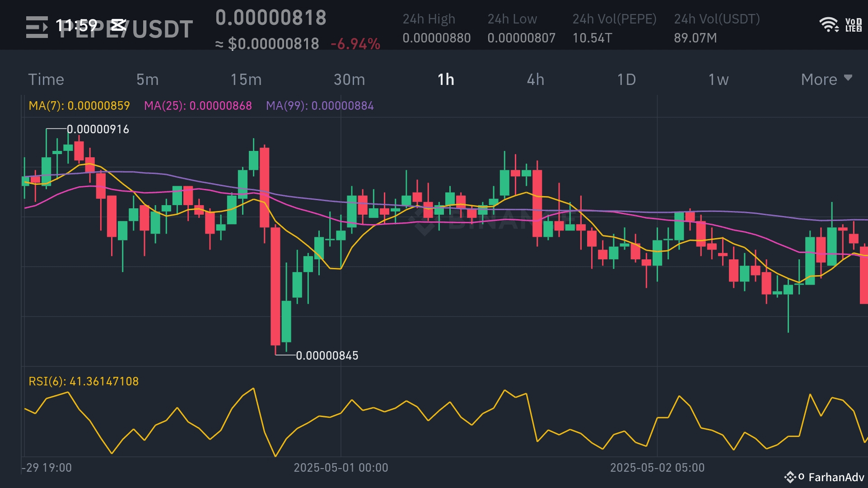Click the RSI(6) indicator label
Screen dimensions: 868x488
[x=84, y=381]
